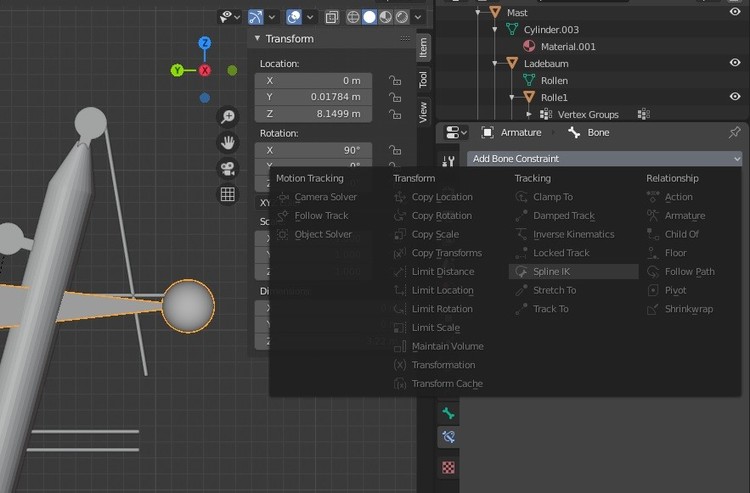Toggle the show gizmo button

pyautogui.click(x=256, y=17)
